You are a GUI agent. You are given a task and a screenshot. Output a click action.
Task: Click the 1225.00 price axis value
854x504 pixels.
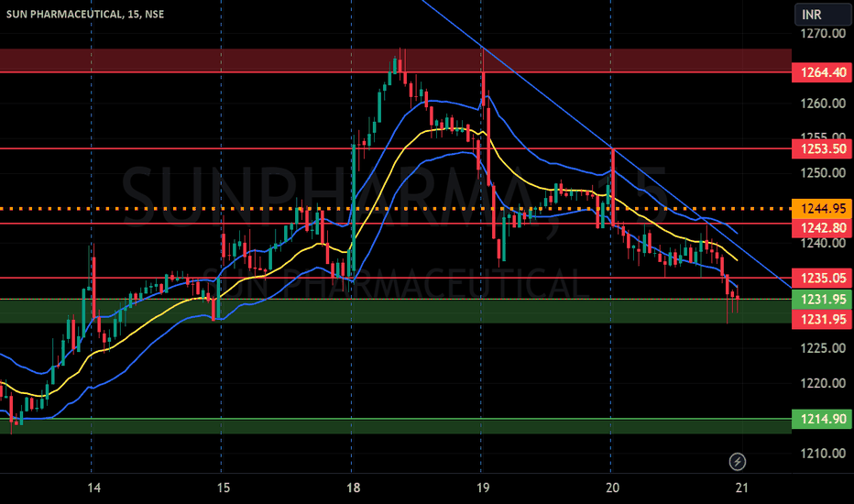tap(823, 348)
